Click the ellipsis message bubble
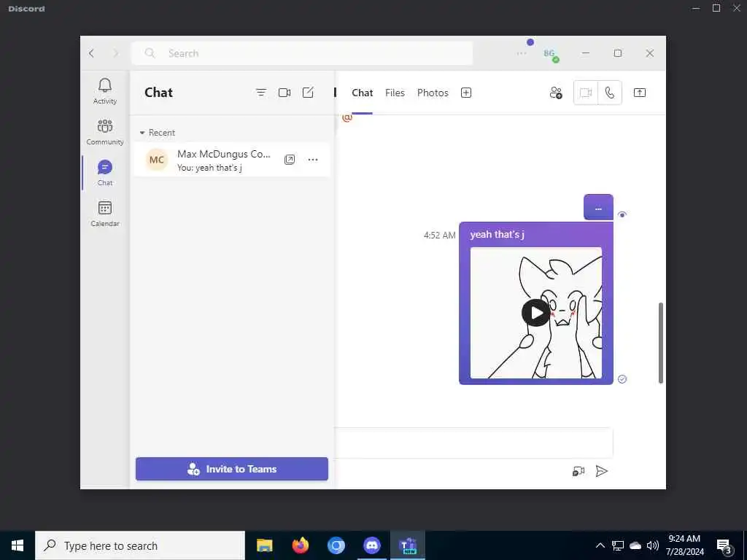The image size is (747, 560). coord(598,207)
